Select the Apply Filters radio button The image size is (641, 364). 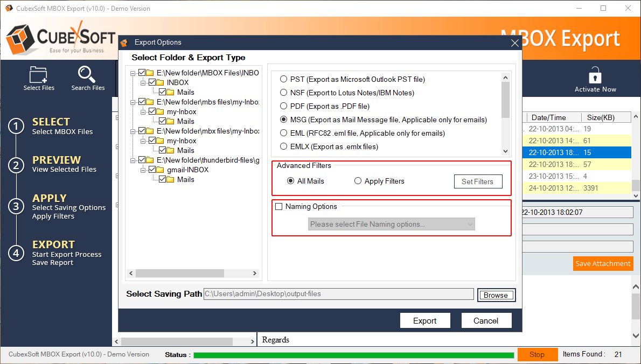[x=358, y=181]
